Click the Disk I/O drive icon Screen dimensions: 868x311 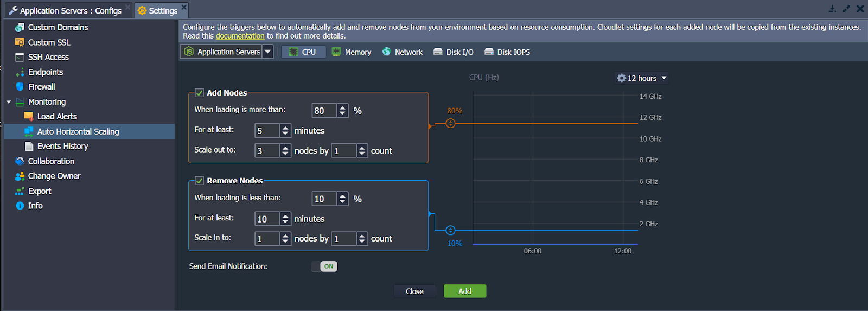tap(438, 52)
